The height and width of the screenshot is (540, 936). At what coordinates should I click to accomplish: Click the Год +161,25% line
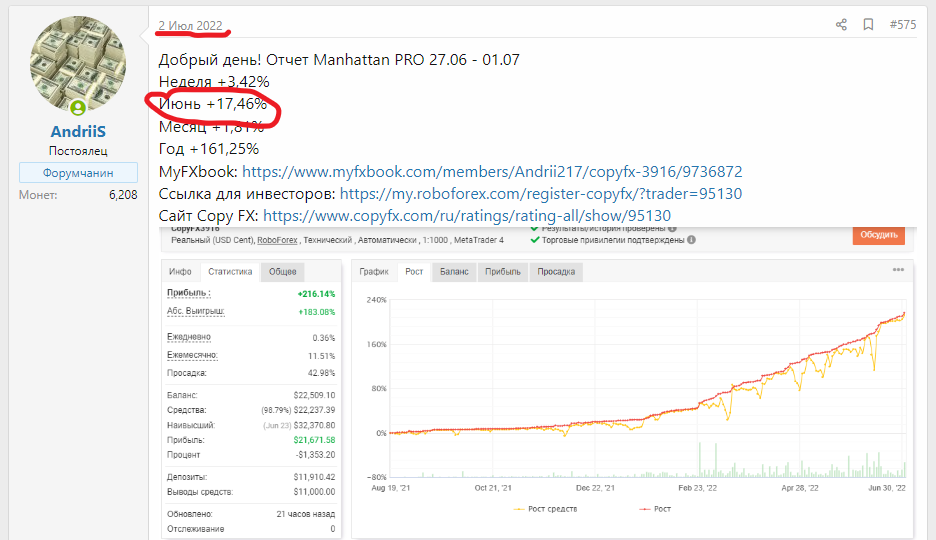click(x=209, y=149)
